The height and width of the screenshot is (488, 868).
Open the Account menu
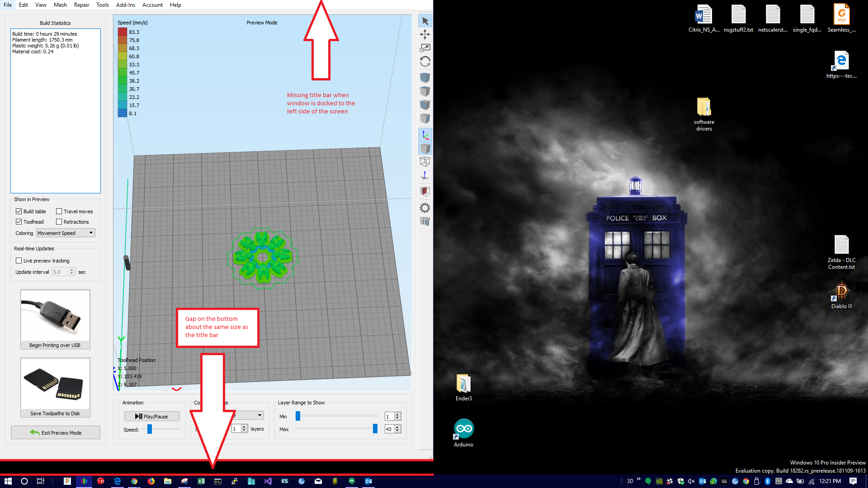coord(153,5)
